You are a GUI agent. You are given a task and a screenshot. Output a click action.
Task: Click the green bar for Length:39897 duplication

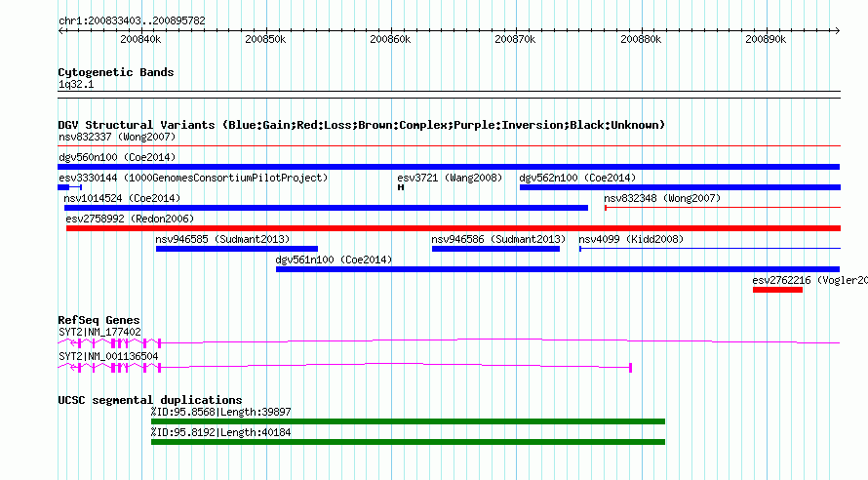coord(408,421)
